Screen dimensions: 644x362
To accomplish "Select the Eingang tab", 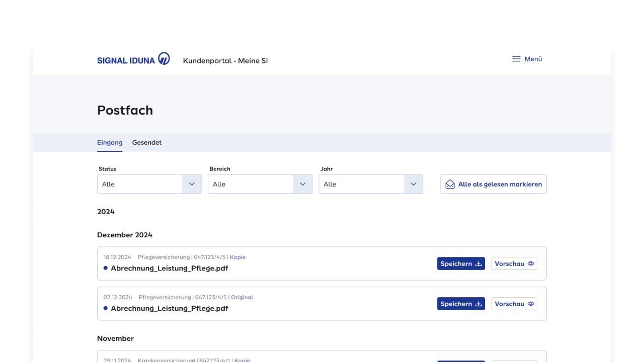I will pos(110,143).
